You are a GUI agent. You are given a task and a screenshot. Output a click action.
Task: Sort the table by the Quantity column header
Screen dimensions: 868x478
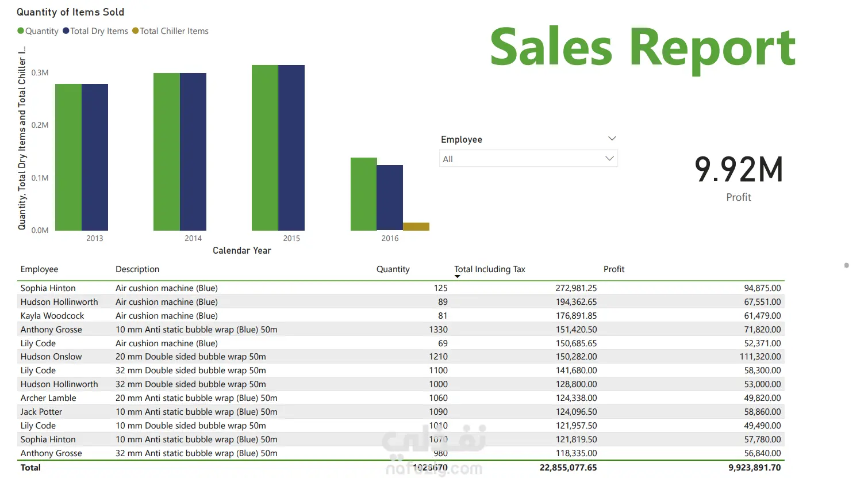(x=393, y=269)
